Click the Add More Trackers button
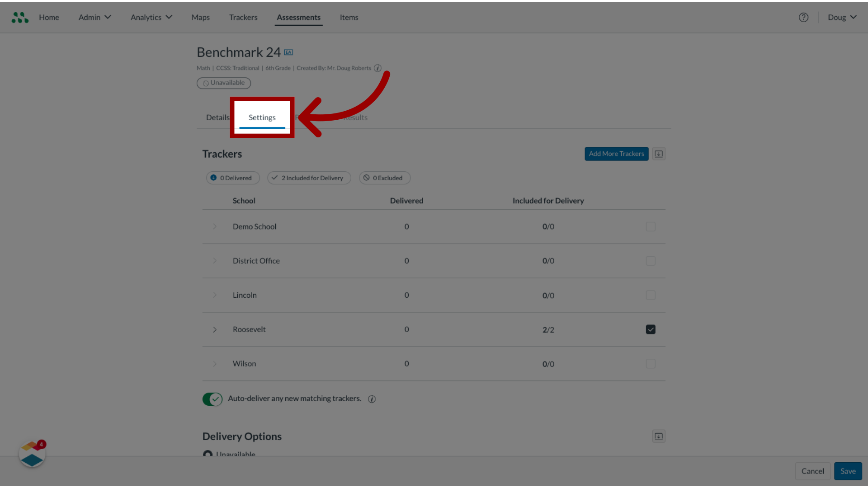868x488 pixels. (616, 154)
